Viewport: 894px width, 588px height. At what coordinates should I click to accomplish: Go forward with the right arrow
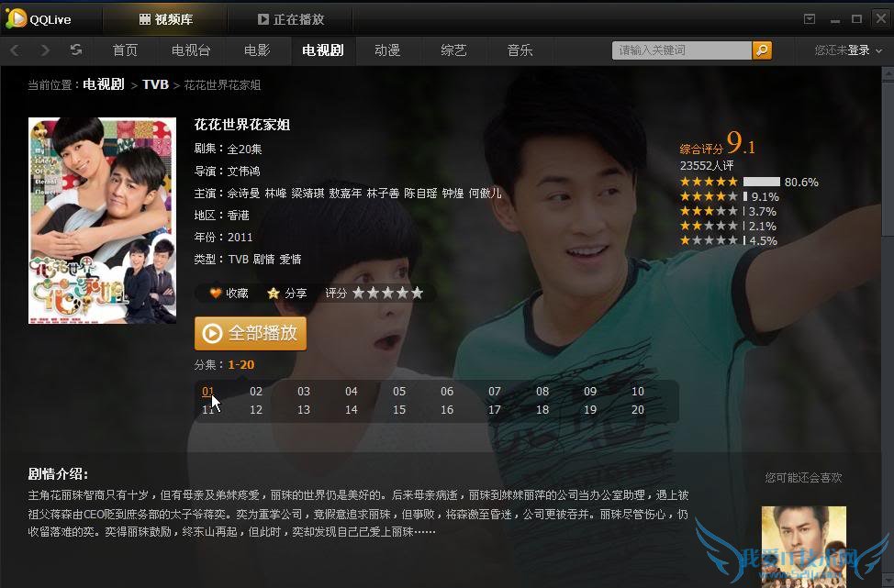(45, 50)
